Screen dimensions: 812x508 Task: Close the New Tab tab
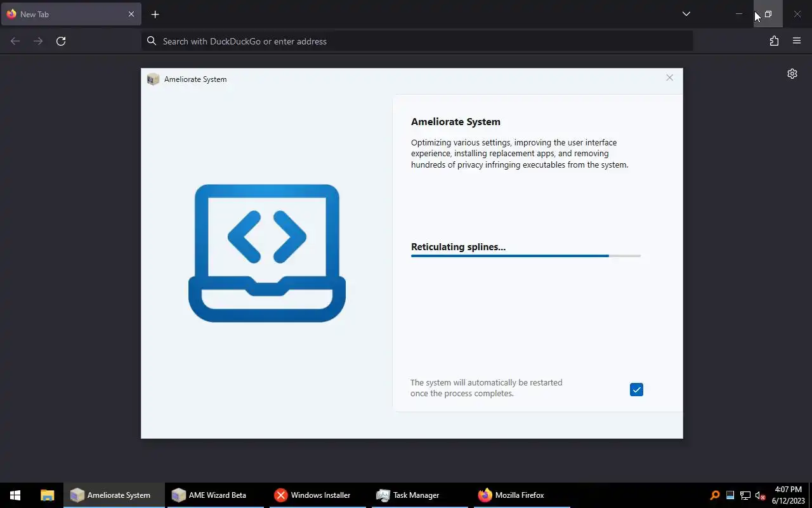click(x=131, y=14)
